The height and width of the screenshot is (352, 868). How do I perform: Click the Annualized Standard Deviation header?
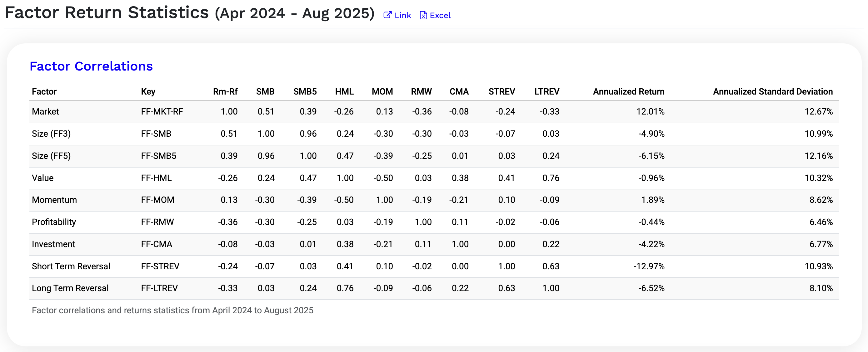772,91
